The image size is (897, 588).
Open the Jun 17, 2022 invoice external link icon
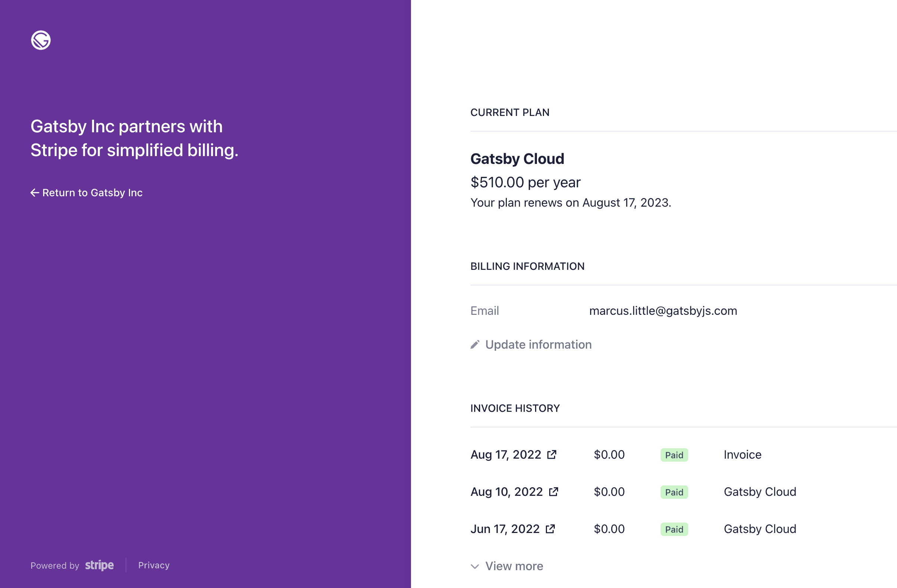click(550, 529)
